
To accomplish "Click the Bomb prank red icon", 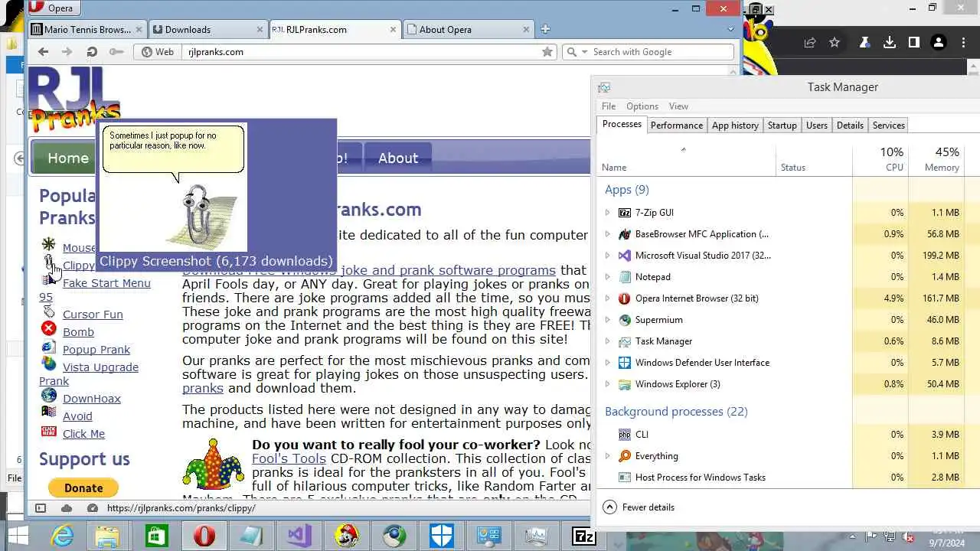I will click(49, 328).
